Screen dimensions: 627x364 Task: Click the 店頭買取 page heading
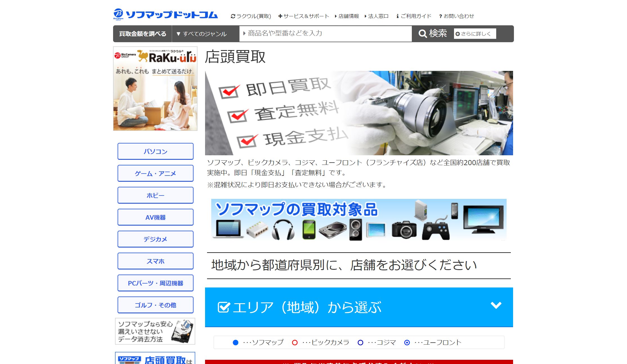click(235, 57)
